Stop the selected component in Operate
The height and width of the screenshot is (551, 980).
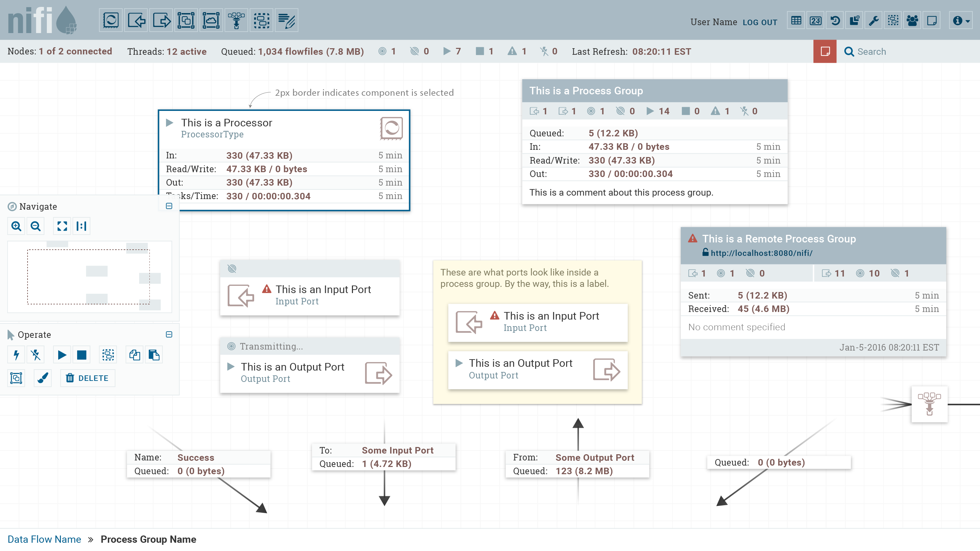coord(81,355)
